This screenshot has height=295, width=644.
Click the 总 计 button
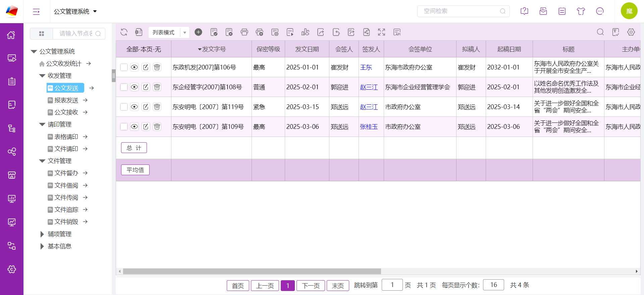tap(134, 148)
